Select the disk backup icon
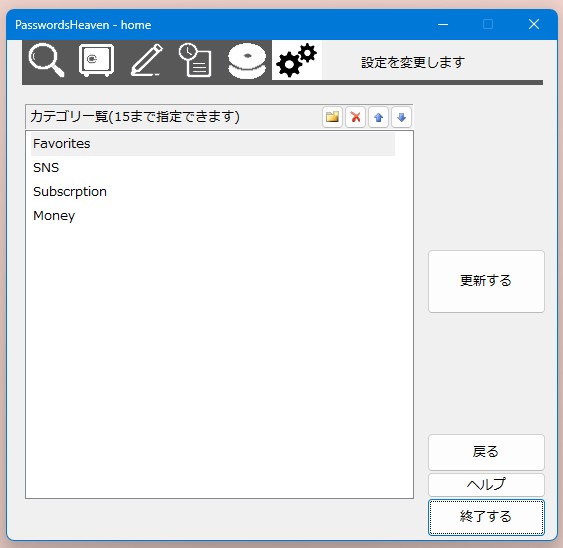Image resolution: width=563 pixels, height=548 pixels. tap(247, 61)
